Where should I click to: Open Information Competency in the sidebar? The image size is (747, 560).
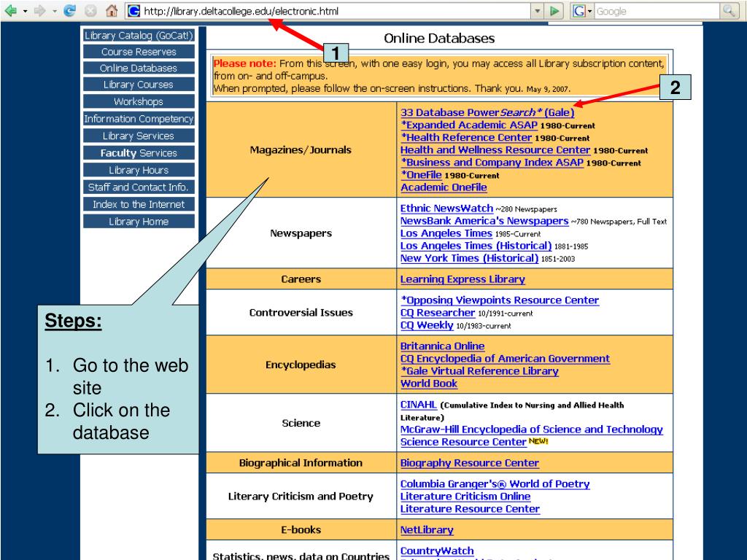pyautogui.click(x=139, y=119)
